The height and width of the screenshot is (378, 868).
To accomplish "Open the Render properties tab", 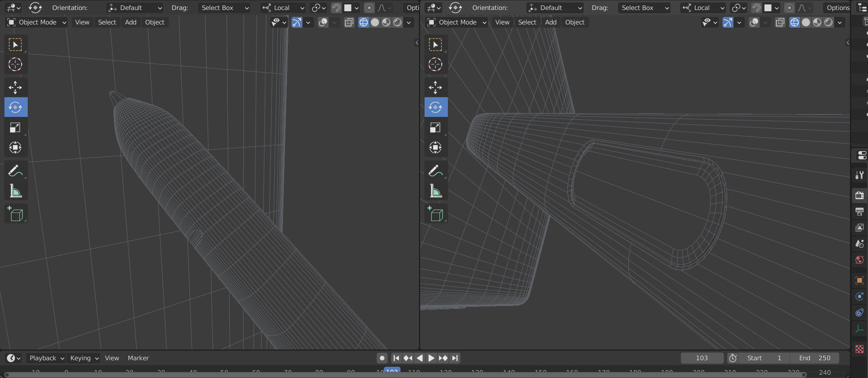I will 860,195.
